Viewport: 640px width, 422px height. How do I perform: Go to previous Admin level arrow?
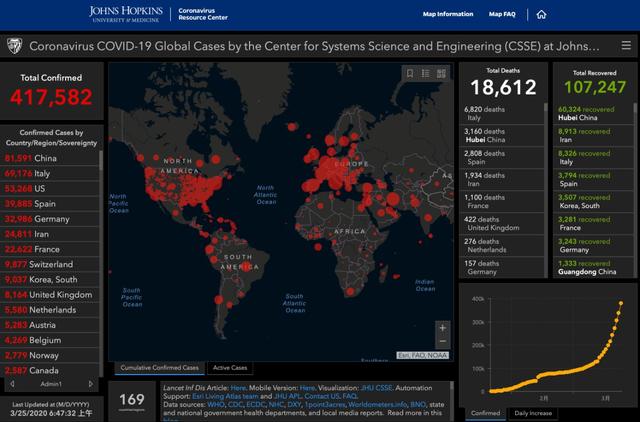click(x=12, y=384)
